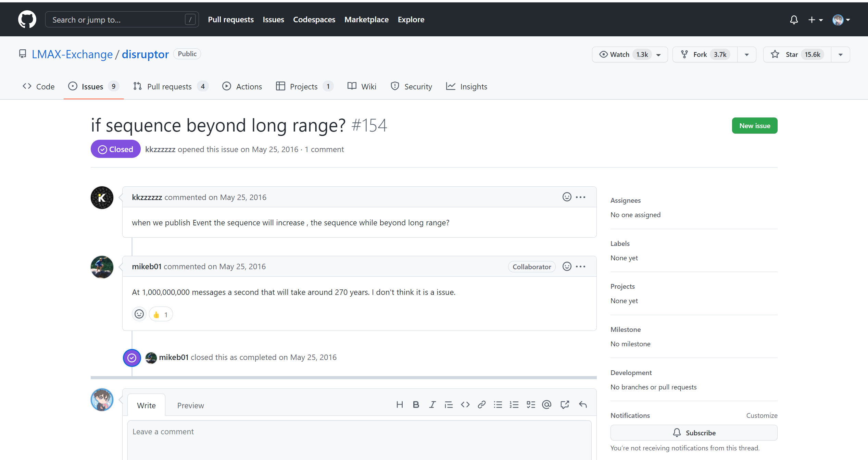Go to Pull requests in top navigation

click(231, 20)
